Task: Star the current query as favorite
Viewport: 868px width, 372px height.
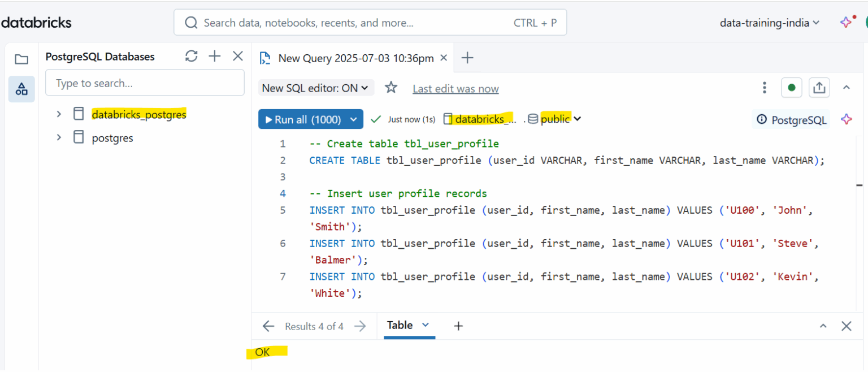Action: coord(390,88)
